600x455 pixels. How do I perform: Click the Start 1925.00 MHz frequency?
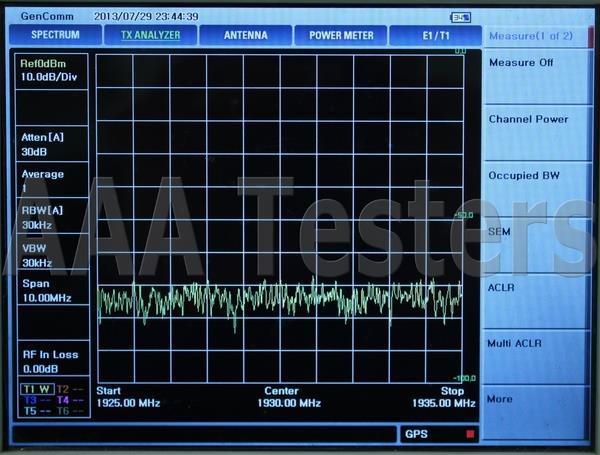(x=128, y=397)
